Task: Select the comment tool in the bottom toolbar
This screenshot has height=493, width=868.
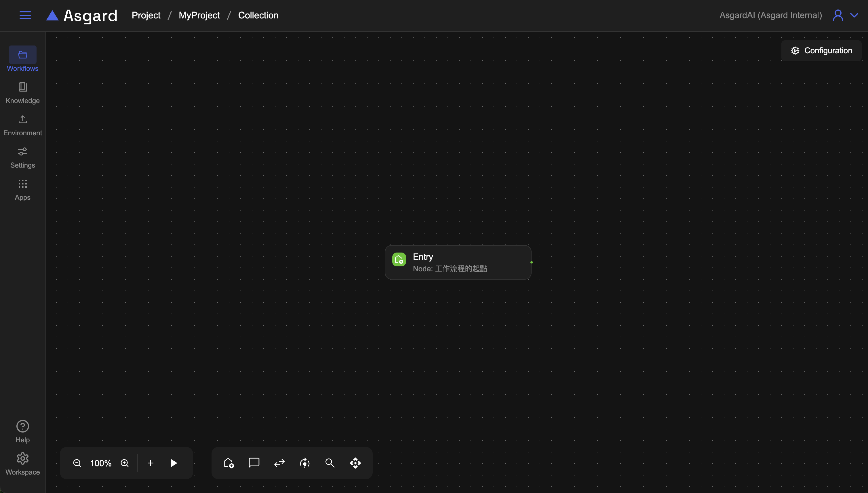Action: (254, 463)
